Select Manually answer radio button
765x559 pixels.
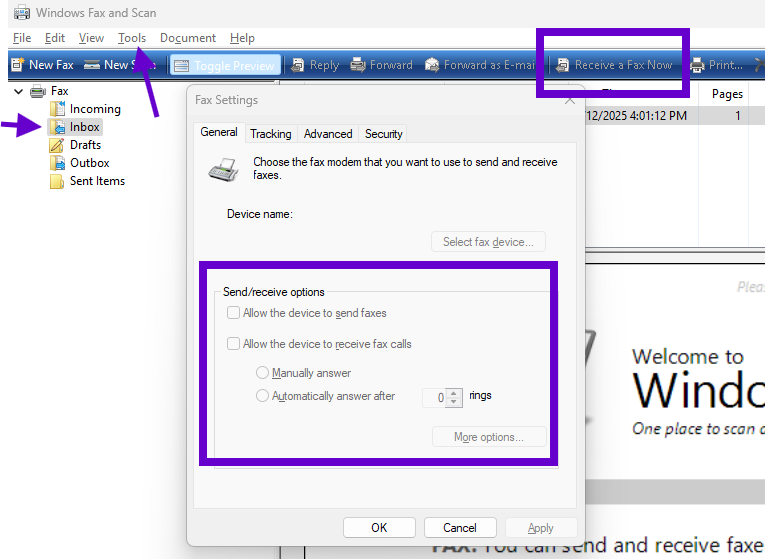pos(262,373)
